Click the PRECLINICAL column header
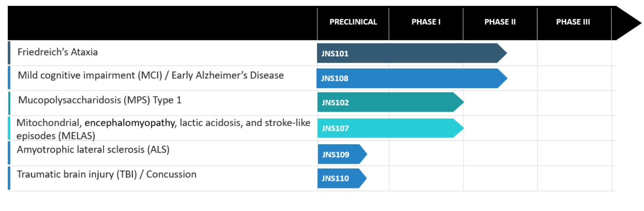 (x=353, y=22)
